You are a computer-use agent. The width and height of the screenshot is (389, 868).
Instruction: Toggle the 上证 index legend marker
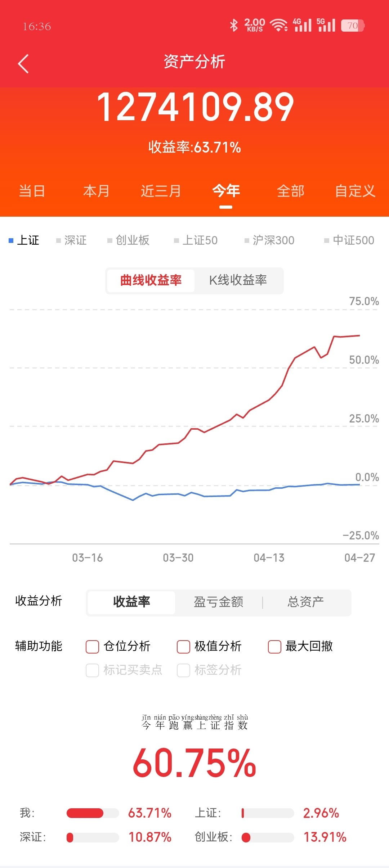pos(24,240)
